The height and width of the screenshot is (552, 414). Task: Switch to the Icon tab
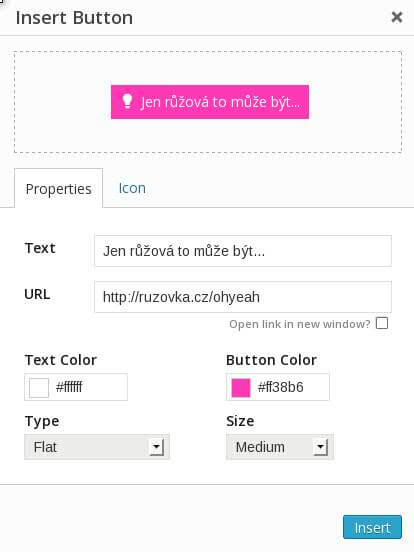click(132, 188)
